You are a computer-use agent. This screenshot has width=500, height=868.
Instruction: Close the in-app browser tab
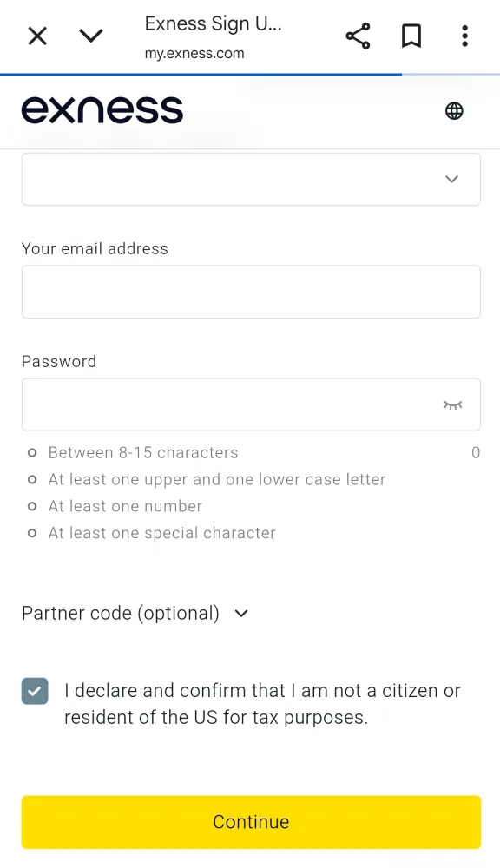[37, 36]
